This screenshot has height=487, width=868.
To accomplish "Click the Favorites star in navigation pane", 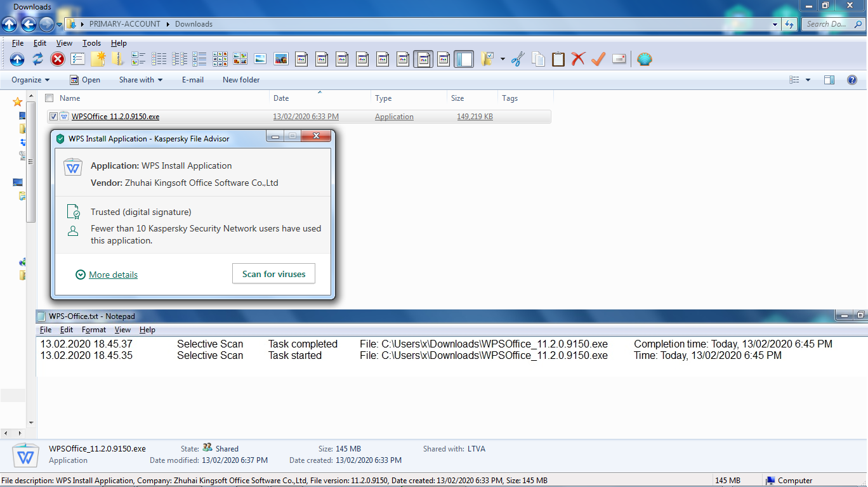I will [x=18, y=101].
